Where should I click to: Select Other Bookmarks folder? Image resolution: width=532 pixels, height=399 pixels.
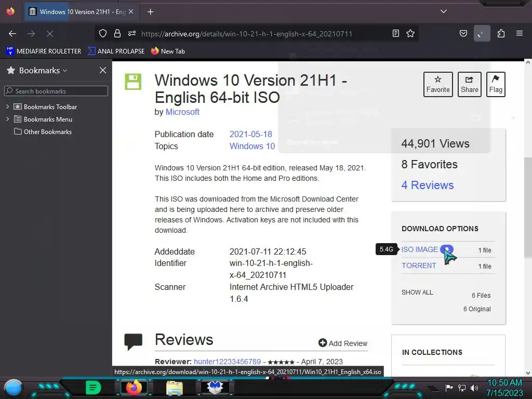(43, 131)
